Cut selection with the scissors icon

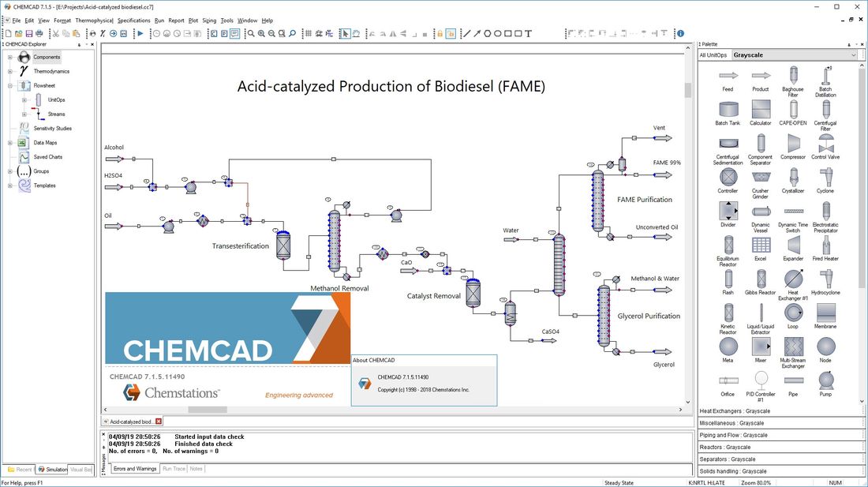pyautogui.click(x=56, y=34)
